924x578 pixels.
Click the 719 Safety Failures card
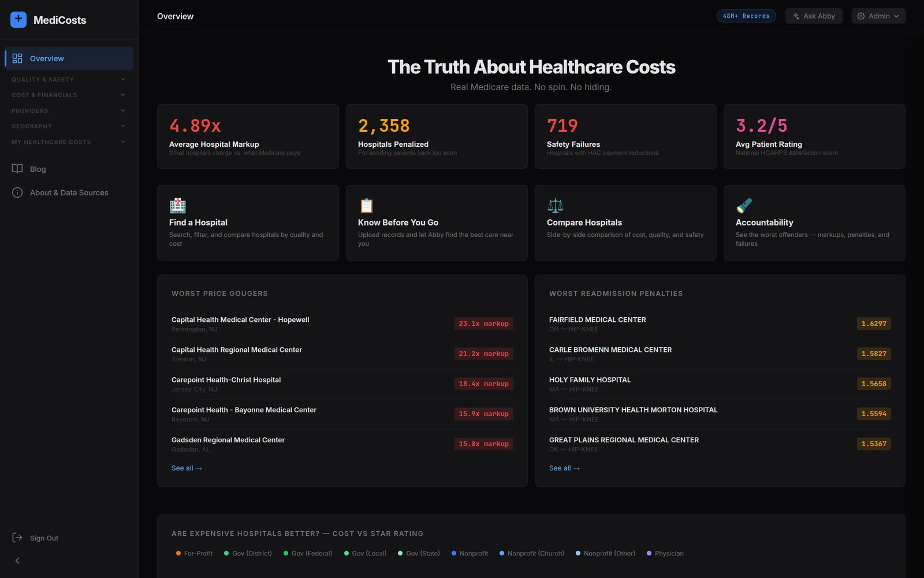click(x=625, y=136)
